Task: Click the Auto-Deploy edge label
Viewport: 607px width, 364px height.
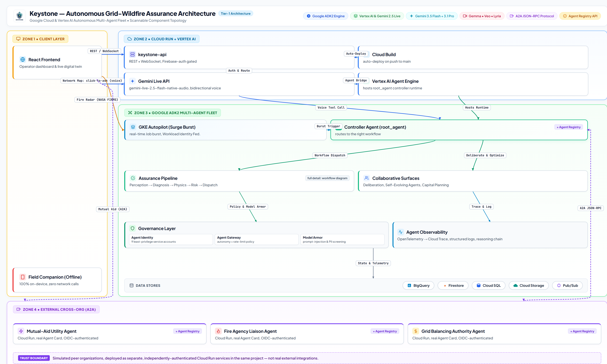Action: [x=356, y=53]
